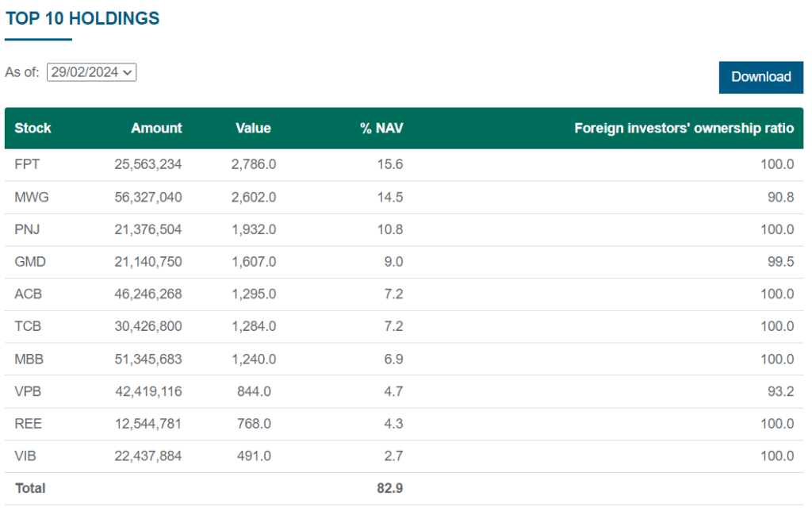Viewport: 812px width, 519px height.
Task: Click the 4.7 % NAV cell
Action: click(393, 391)
